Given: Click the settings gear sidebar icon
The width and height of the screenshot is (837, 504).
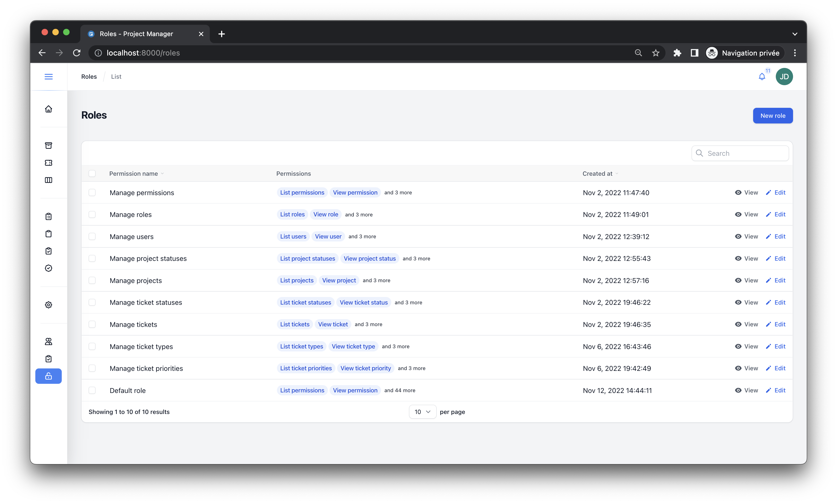Looking at the screenshot, I should click(49, 305).
